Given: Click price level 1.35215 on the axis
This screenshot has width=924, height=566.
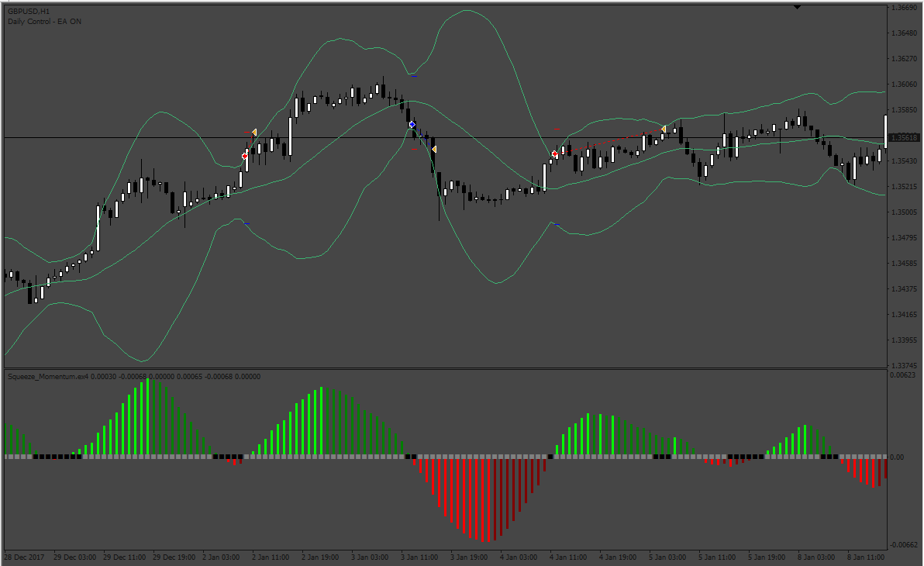Looking at the screenshot, I should pos(905,187).
